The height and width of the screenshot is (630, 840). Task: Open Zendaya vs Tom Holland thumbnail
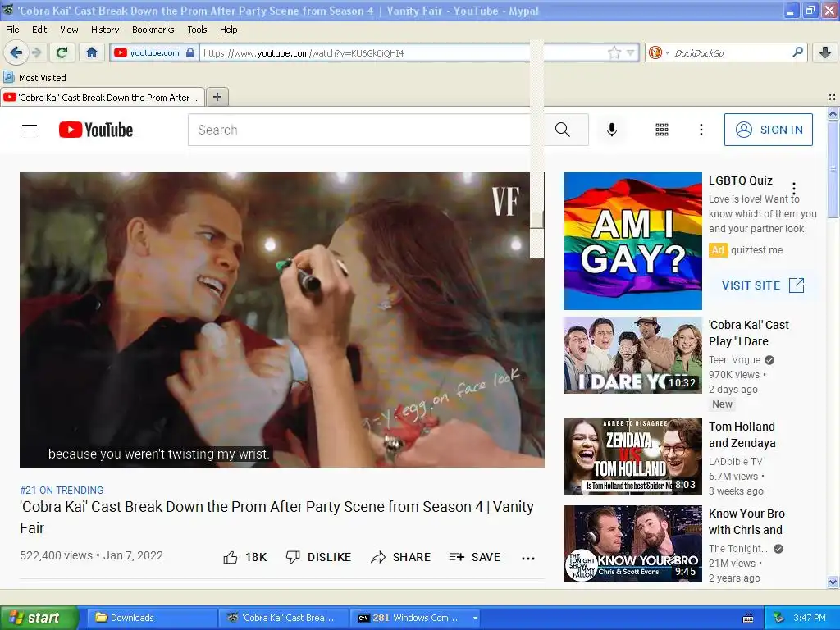pyautogui.click(x=632, y=456)
